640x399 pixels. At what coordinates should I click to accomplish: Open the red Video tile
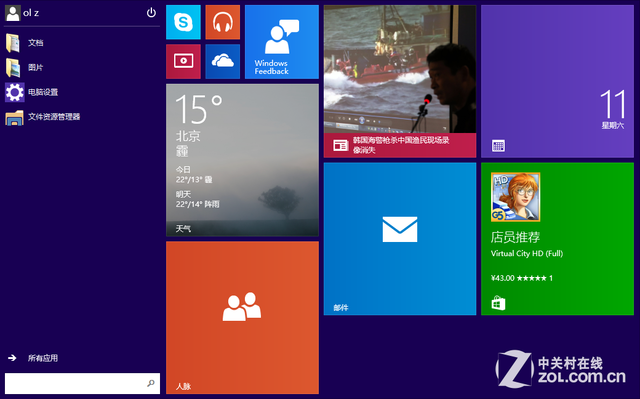click(x=183, y=61)
